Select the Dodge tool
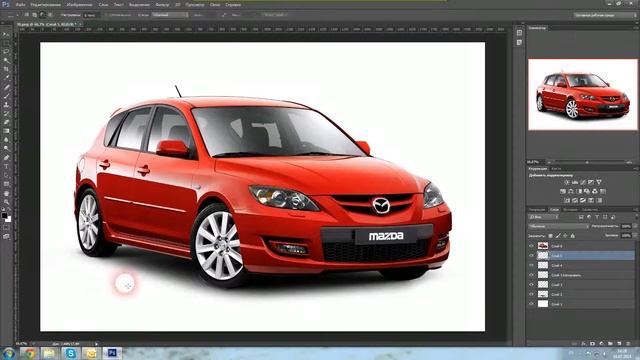This screenshot has width=640, height=360. [6, 149]
